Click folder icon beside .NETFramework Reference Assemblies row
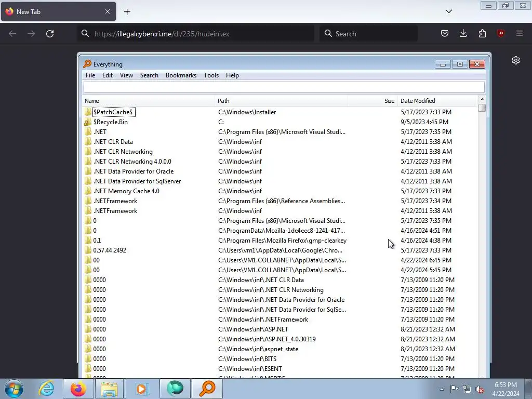 [x=88, y=201]
